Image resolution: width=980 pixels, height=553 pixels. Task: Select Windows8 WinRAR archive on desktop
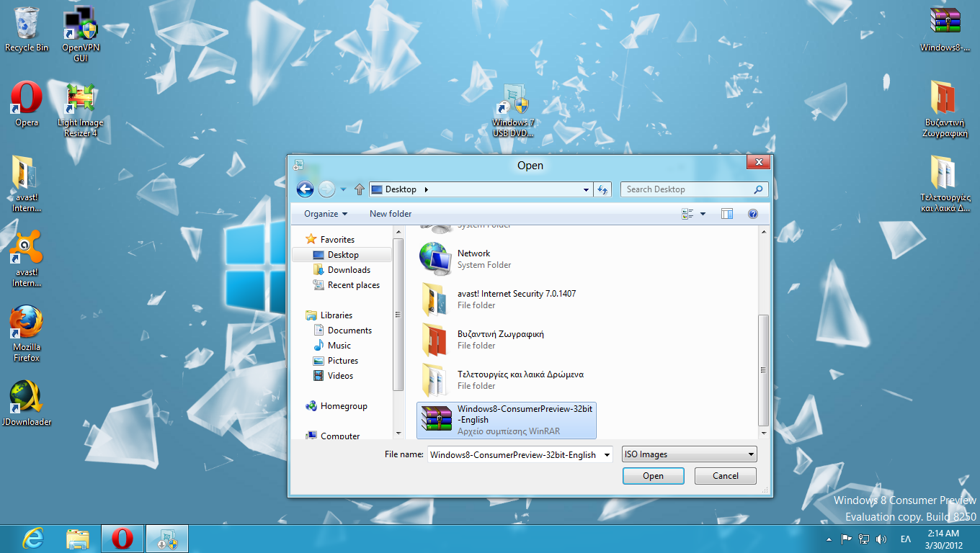point(945,29)
